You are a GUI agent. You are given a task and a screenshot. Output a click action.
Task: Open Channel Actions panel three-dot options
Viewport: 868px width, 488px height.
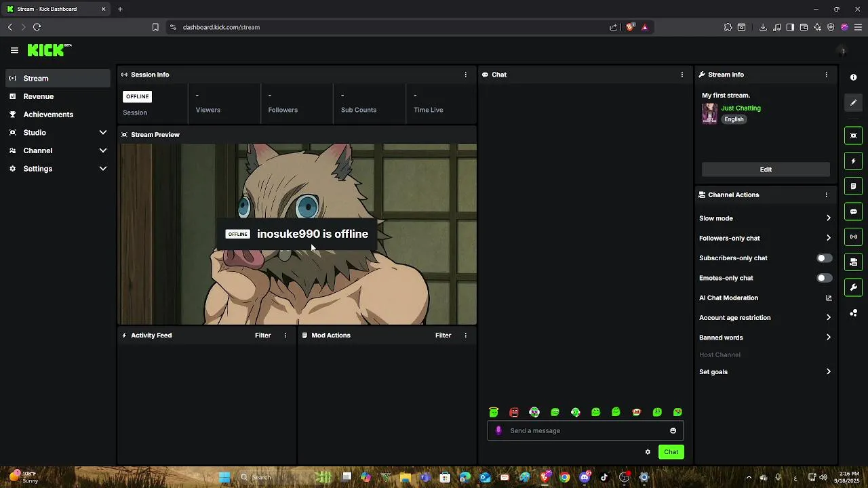pos(826,195)
